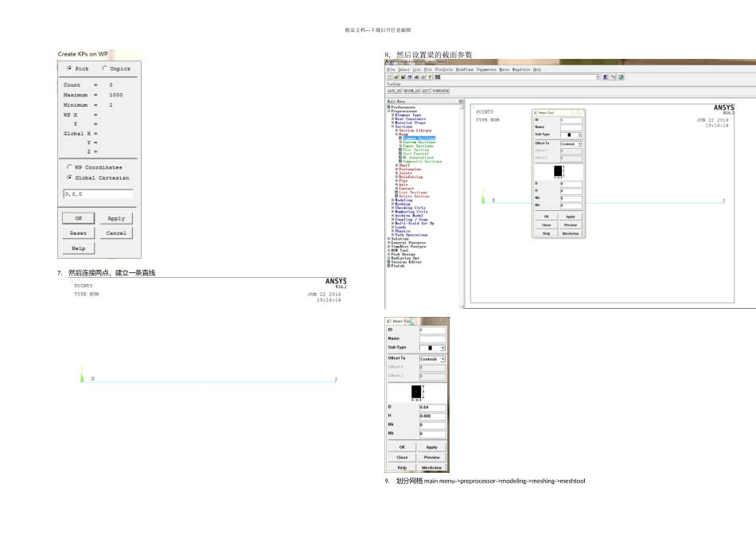The image size is (756, 535).
Task: Select the Unpick radio button
Action: pos(104,68)
